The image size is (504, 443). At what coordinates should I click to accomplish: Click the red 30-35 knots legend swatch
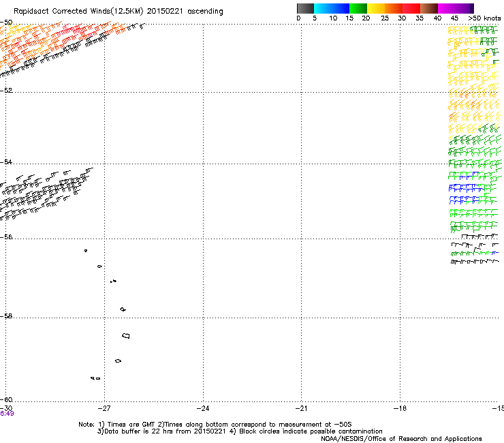tap(411, 8)
